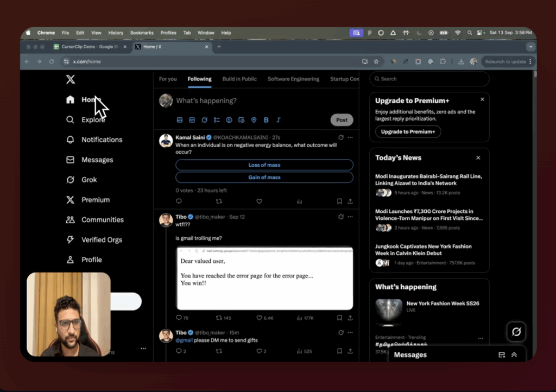Open the more options menu on Tibo's post

pyautogui.click(x=350, y=216)
